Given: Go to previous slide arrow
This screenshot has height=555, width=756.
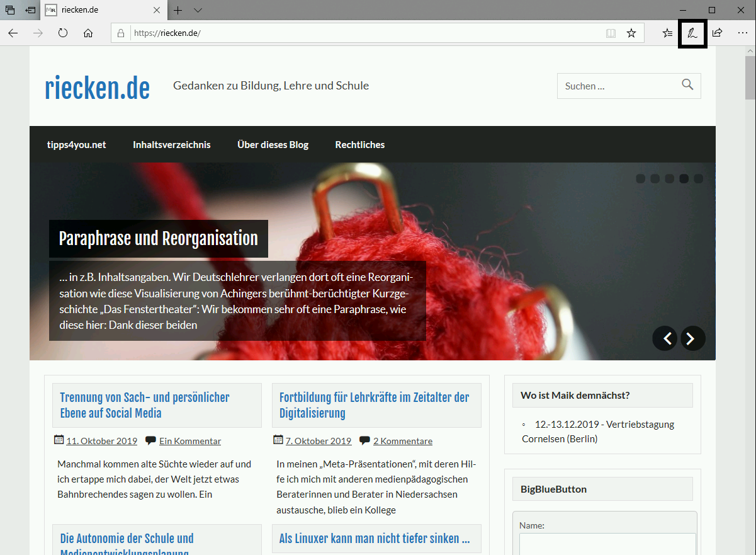Looking at the screenshot, I should tap(665, 339).
